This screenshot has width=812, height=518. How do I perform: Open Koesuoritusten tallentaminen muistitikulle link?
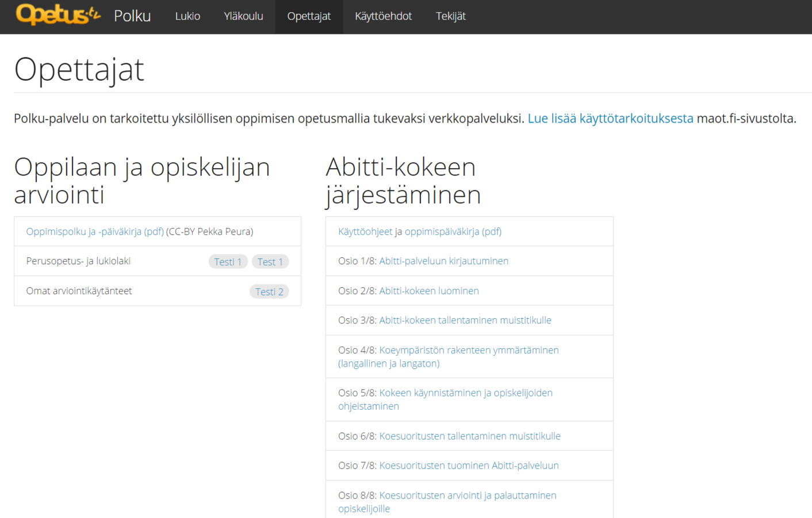pos(470,436)
